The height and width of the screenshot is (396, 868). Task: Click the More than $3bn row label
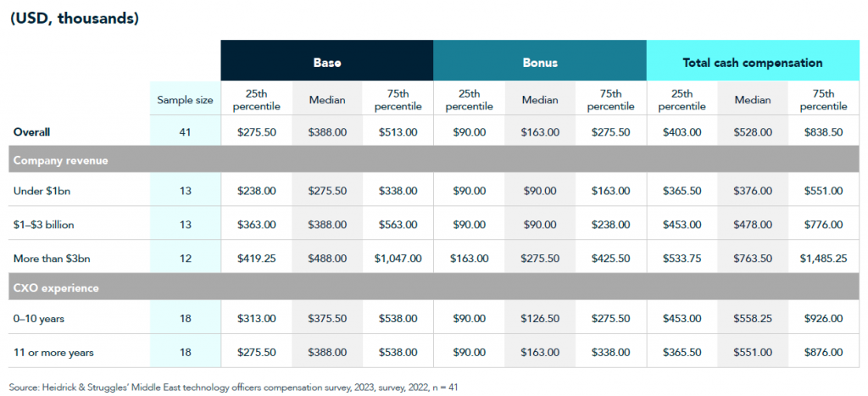tap(48, 258)
